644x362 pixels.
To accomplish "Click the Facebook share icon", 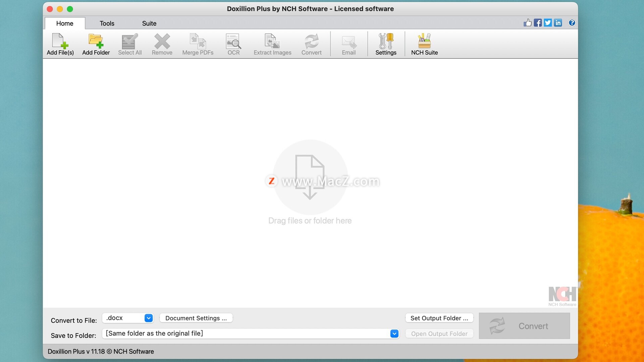I will 538,23.
